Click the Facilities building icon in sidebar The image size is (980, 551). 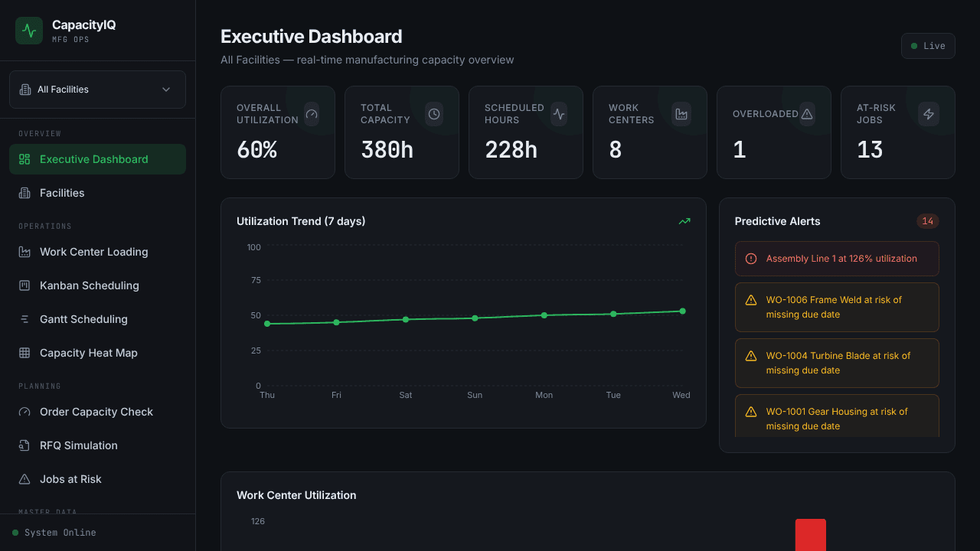24,193
